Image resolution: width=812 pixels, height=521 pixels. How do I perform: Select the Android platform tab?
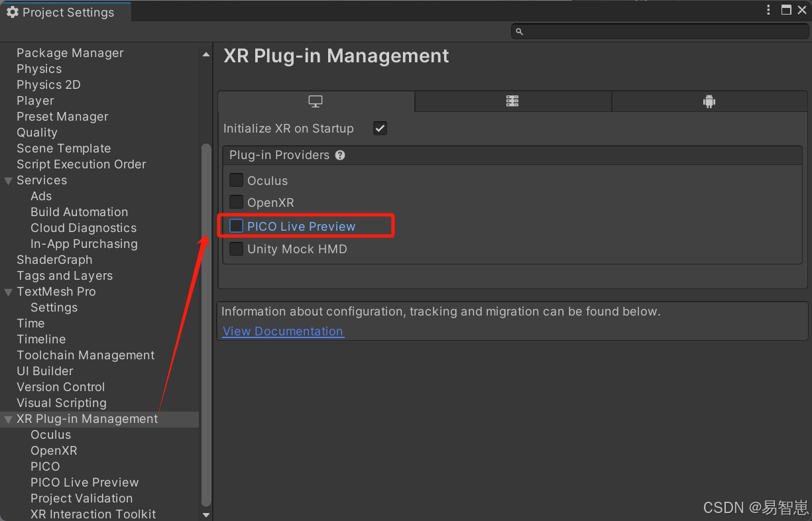709,101
